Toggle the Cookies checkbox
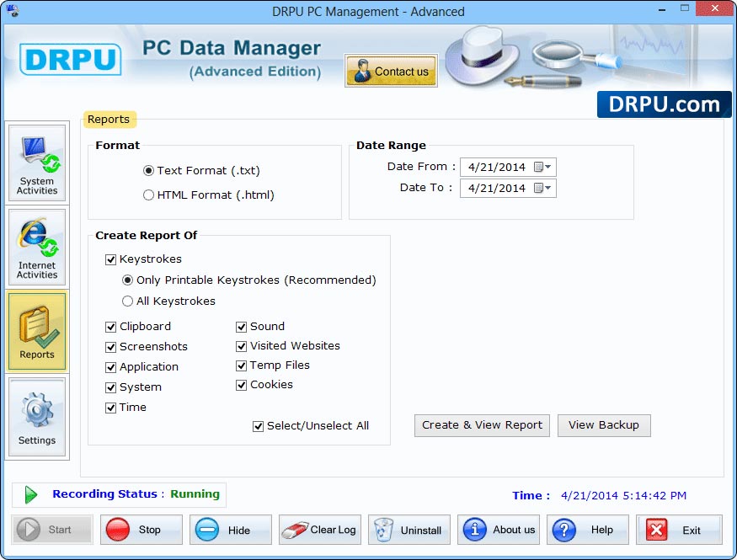737x560 pixels. [241, 385]
